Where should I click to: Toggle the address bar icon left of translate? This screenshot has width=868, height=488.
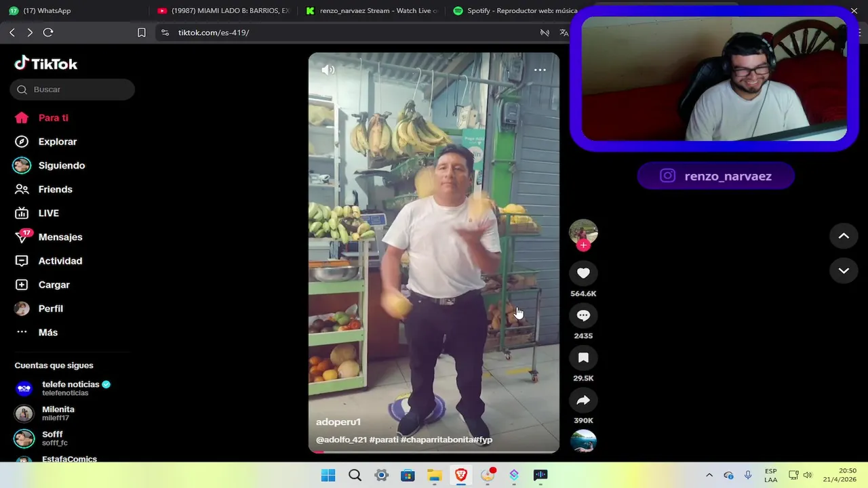pos(545,33)
